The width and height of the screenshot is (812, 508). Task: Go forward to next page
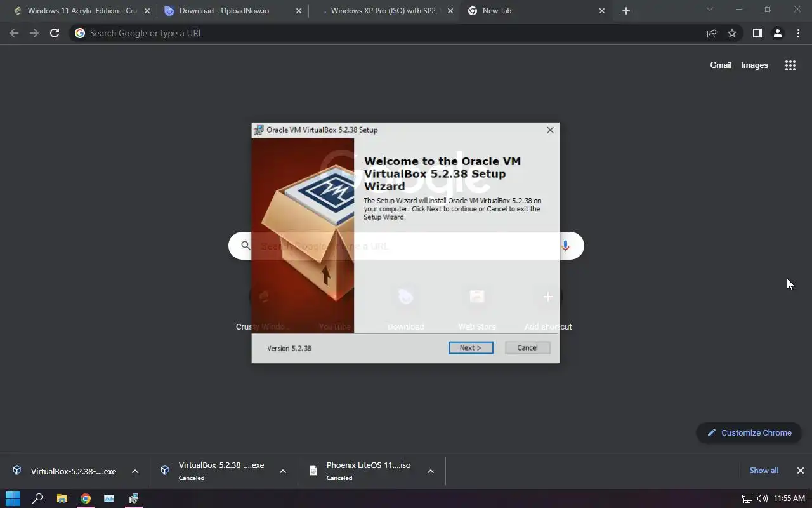pyautogui.click(x=34, y=33)
